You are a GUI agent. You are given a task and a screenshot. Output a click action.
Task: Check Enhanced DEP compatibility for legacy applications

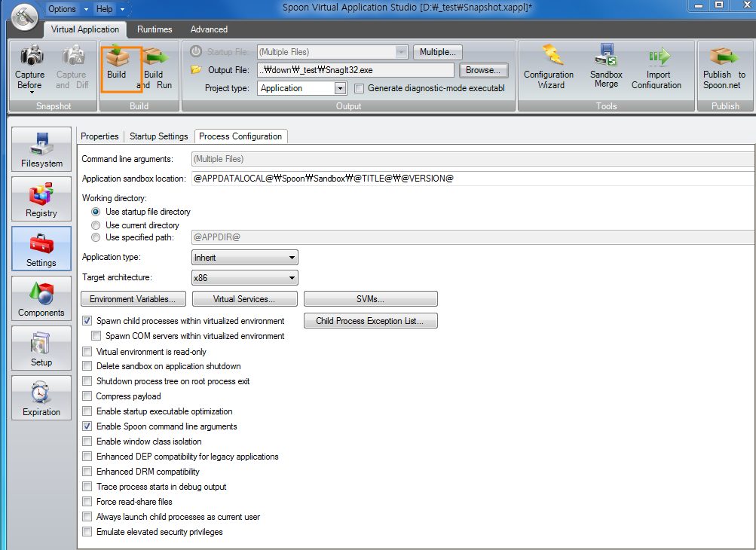(87, 456)
